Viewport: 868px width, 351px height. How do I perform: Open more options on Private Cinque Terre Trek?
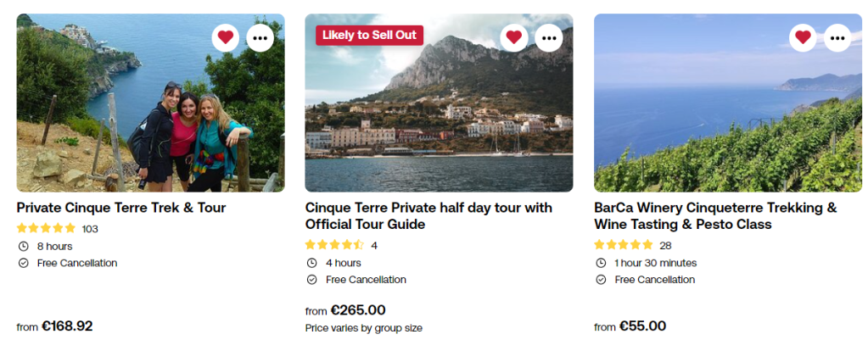pos(260,37)
